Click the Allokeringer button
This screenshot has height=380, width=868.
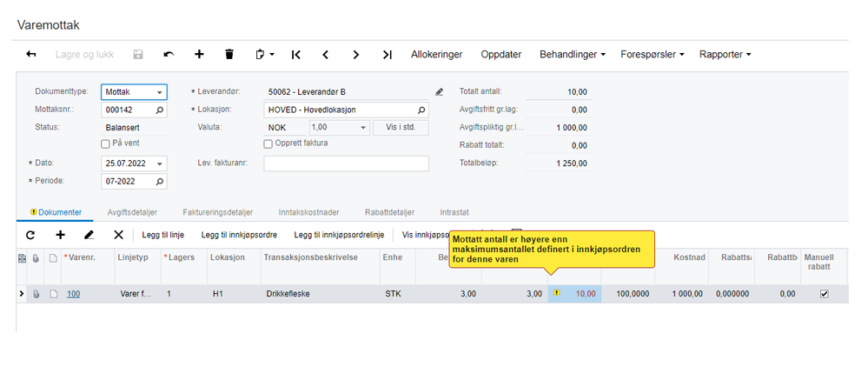coord(437,54)
